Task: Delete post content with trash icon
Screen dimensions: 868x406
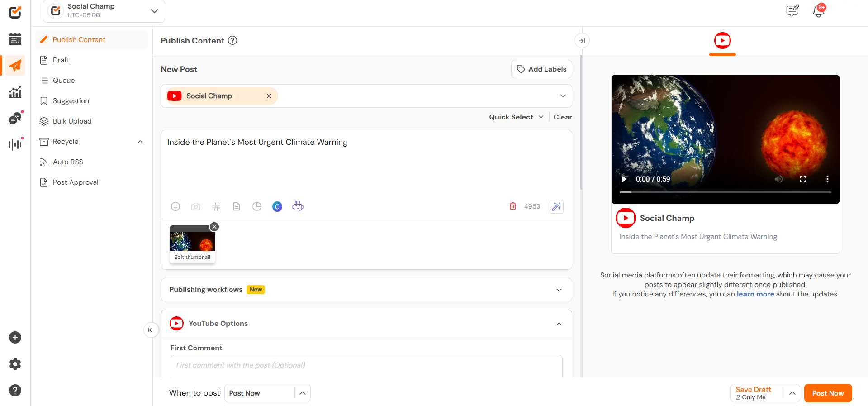Action: tap(513, 206)
